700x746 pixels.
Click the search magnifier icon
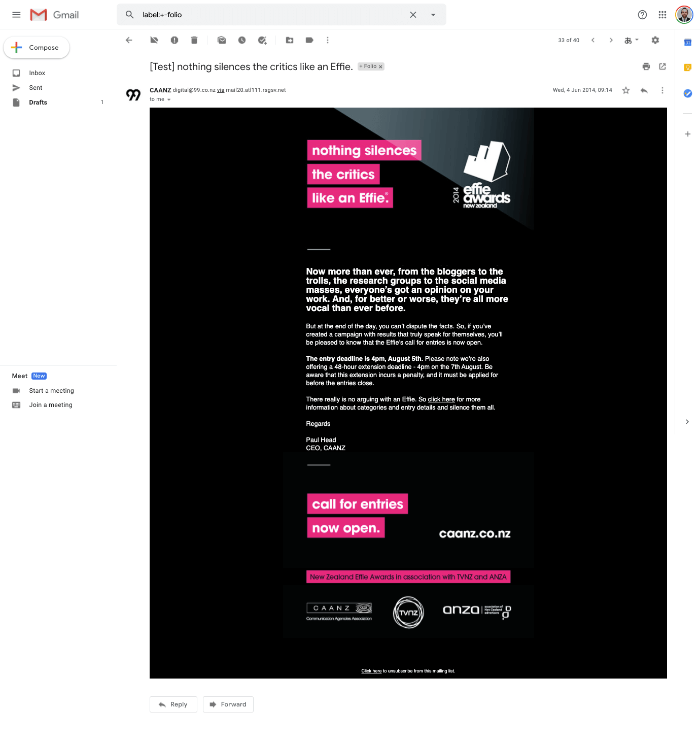point(130,15)
